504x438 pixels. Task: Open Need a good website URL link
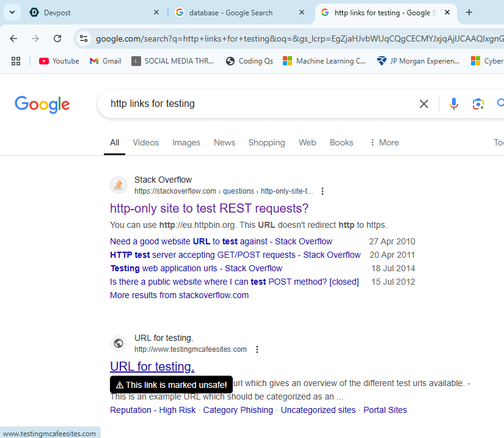221,241
